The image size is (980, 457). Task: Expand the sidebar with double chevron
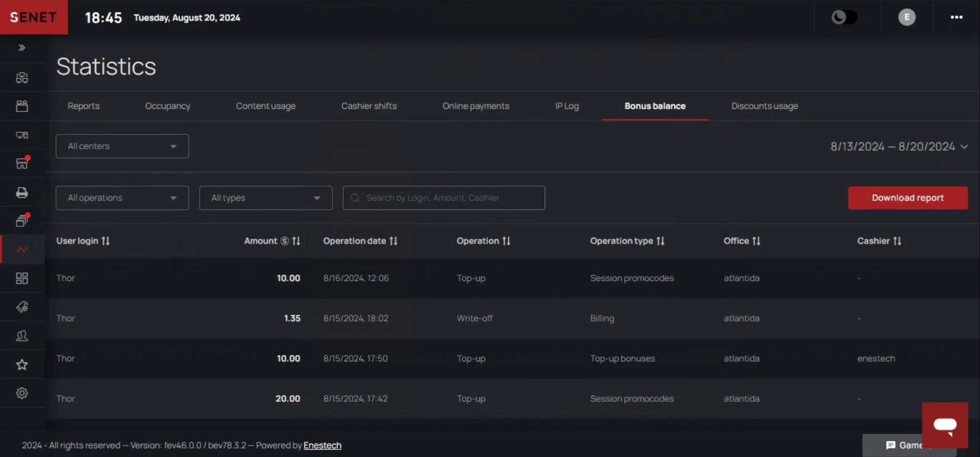[x=22, y=48]
